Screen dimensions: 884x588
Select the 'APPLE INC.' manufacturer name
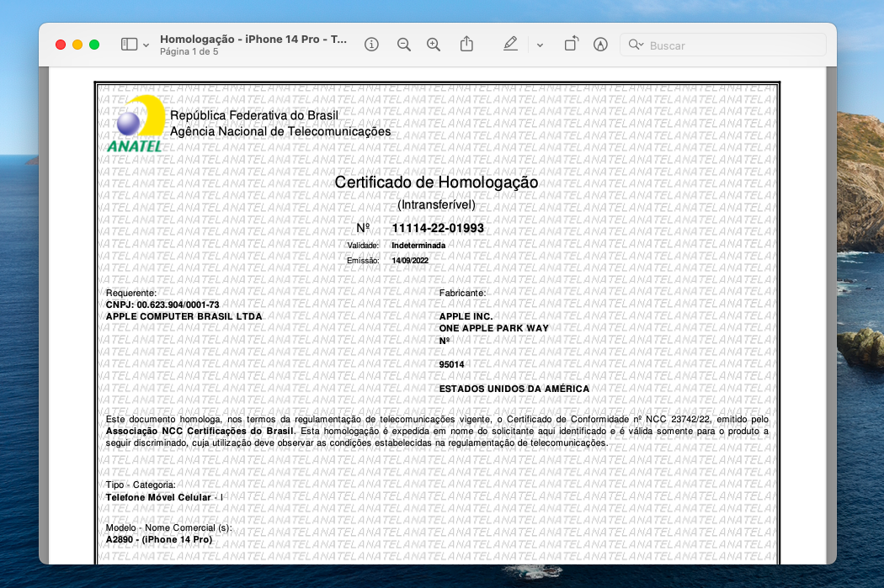click(466, 316)
